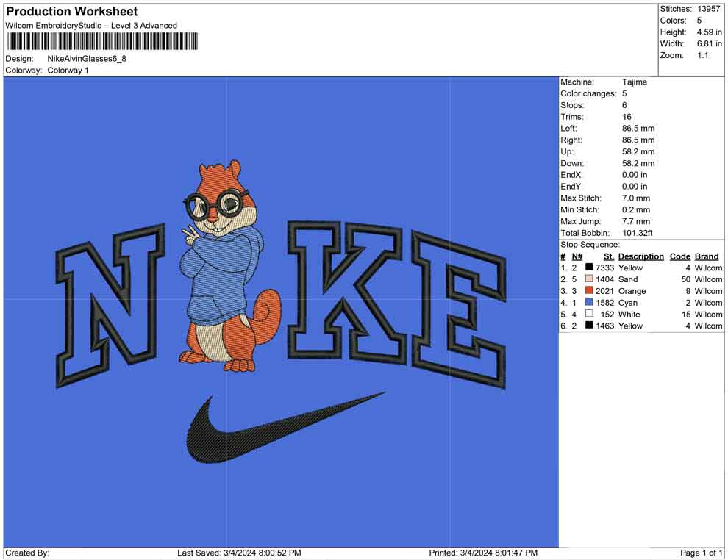Click the max jump value '7.7 mm'
This screenshot has height=560, width=728.
point(636,221)
